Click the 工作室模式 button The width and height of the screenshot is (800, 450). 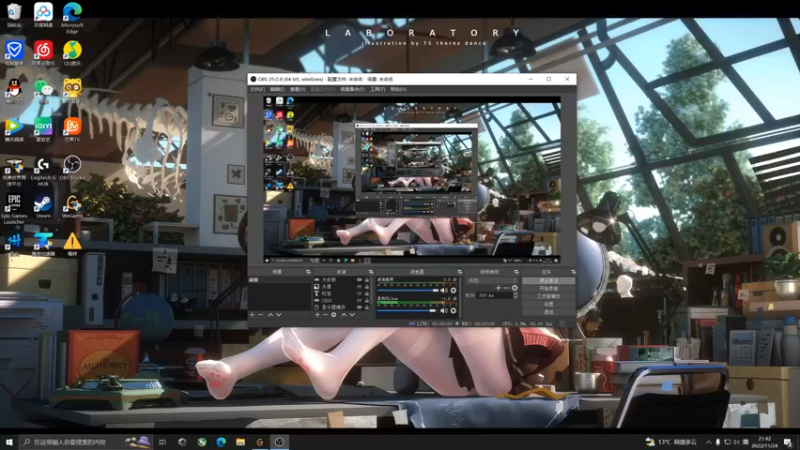[549, 296]
